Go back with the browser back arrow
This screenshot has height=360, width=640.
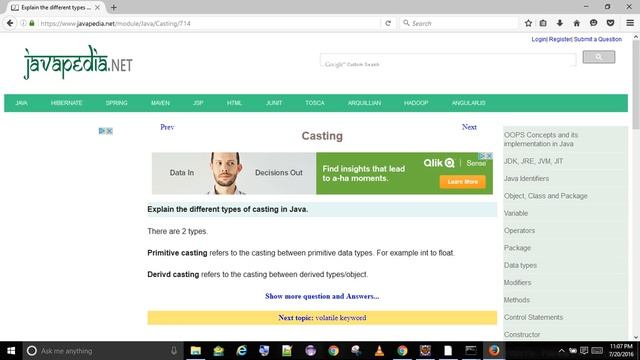click(10, 23)
